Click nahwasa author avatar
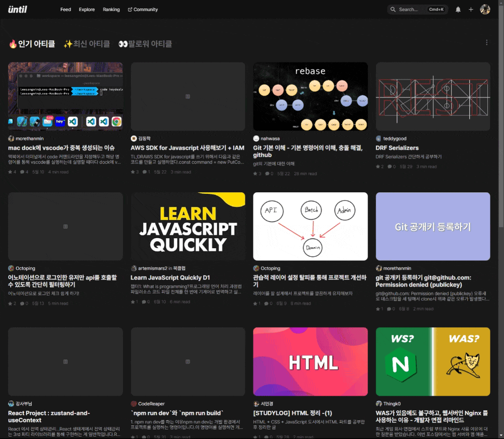This screenshot has width=504, height=439. 256,138
